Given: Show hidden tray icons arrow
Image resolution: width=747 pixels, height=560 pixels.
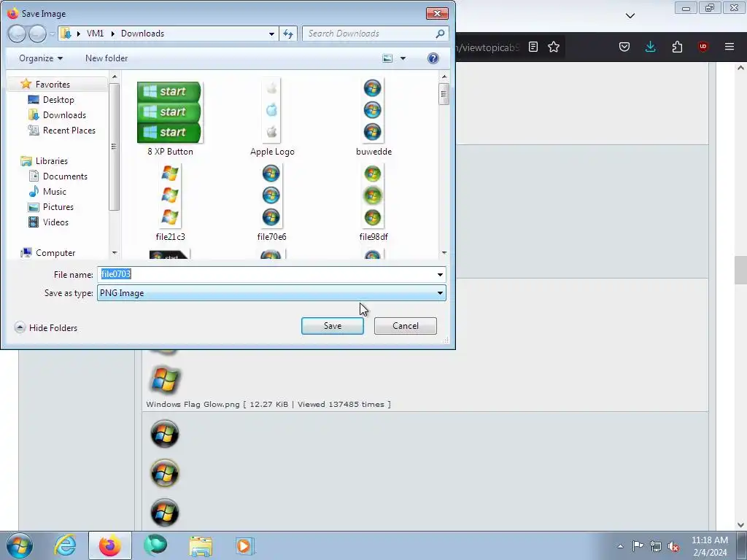Looking at the screenshot, I should pyautogui.click(x=620, y=546).
